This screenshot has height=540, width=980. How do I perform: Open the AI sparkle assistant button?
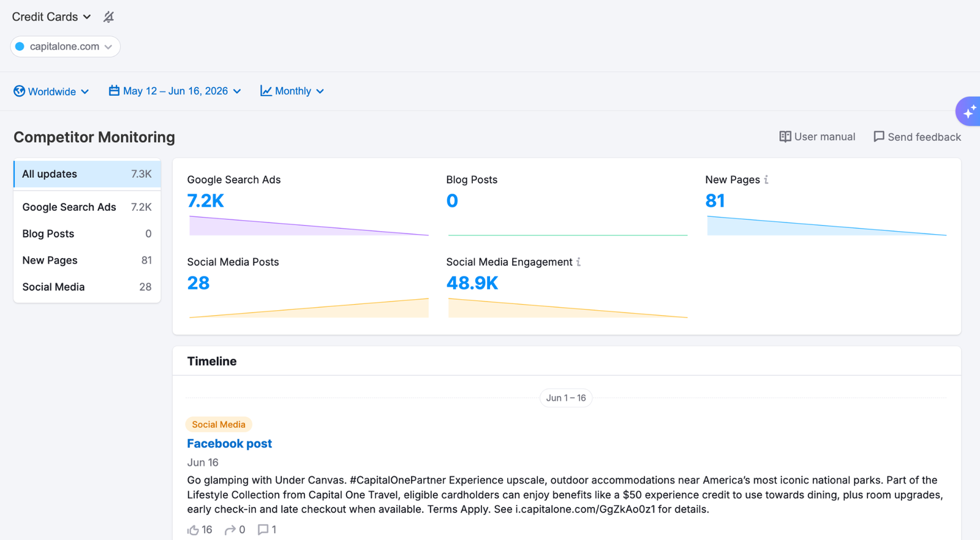[968, 112]
